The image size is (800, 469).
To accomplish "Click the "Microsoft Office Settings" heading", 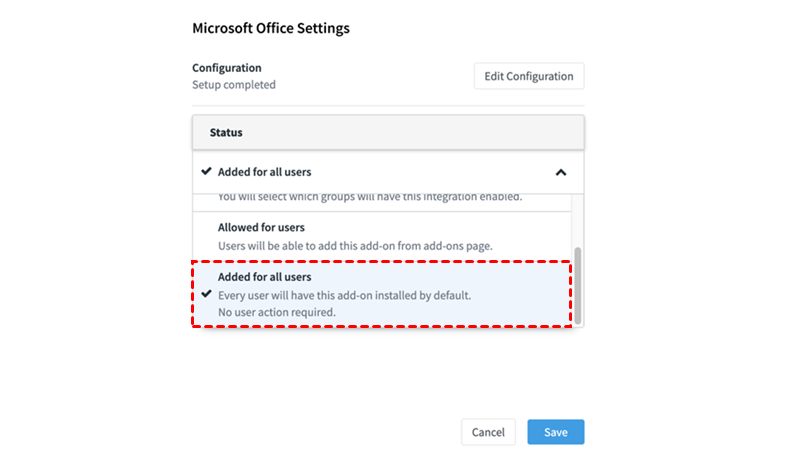I will 271,28.
